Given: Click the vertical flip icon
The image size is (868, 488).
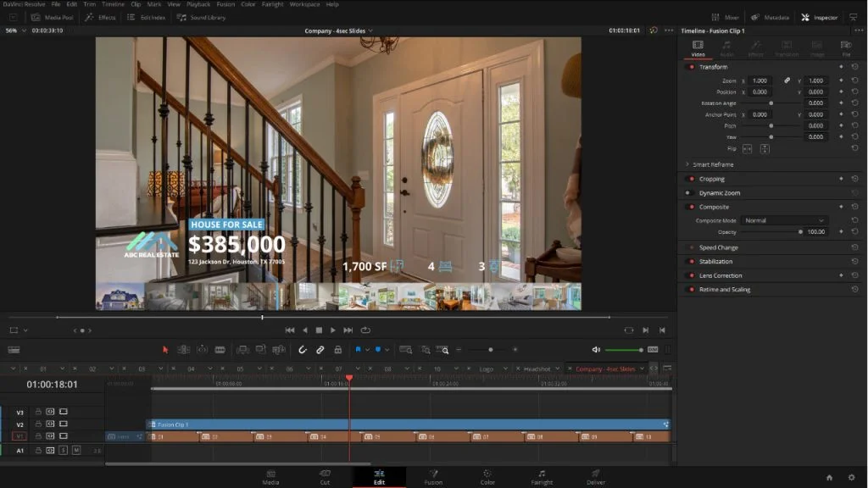Looking at the screenshot, I should [765, 149].
